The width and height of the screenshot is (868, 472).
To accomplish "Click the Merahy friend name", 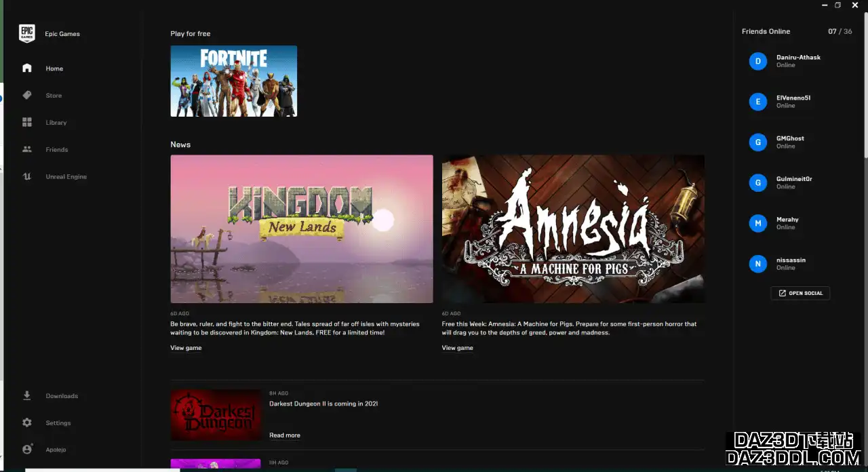I will (x=787, y=220).
